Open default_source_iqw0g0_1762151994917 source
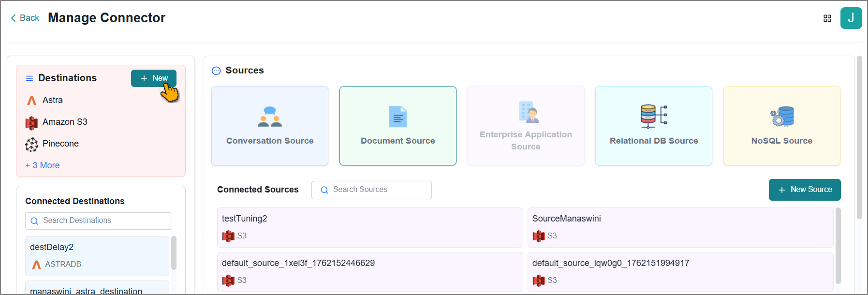Screen dimensions: 868x295 click(680, 272)
